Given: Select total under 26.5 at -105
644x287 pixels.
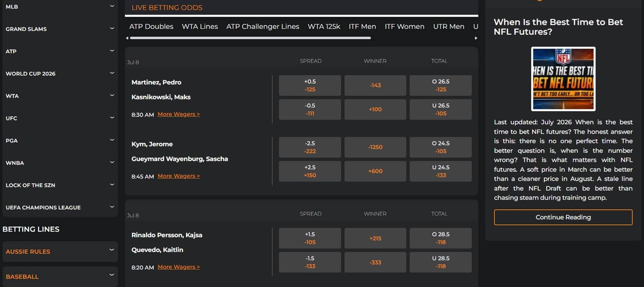Looking at the screenshot, I should tap(441, 110).
